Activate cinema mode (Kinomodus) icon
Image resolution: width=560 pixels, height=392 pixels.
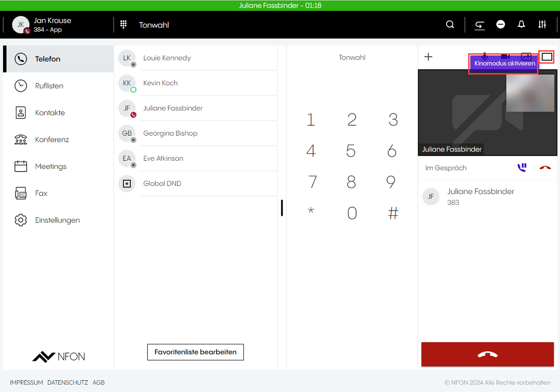[x=547, y=57]
